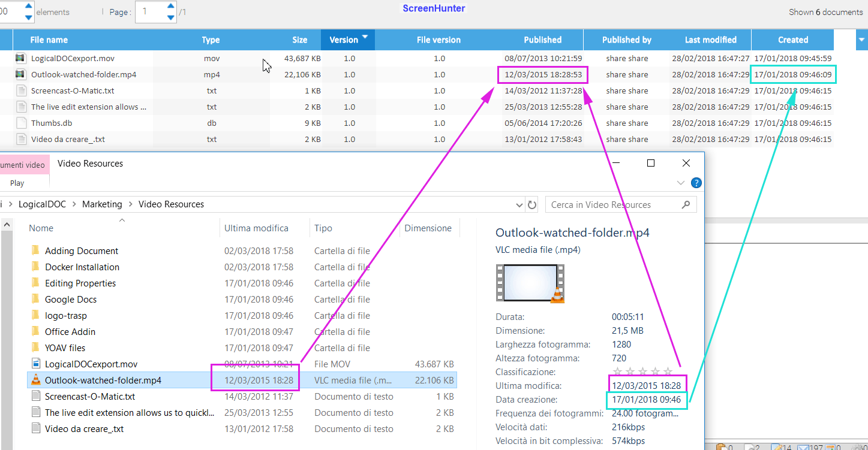Sort by Last modified column header
Screen dimensions: 868x450
coord(711,40)
